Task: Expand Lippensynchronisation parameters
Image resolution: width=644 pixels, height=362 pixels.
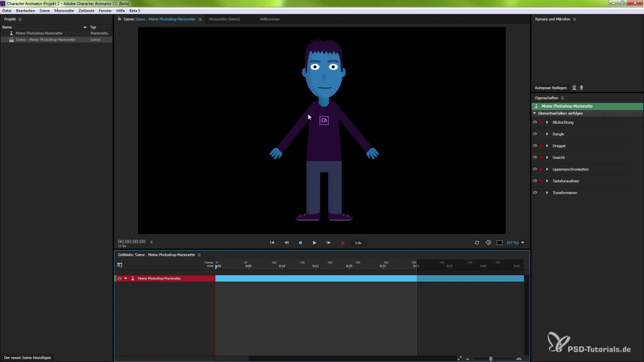Action: tap(547, 169)
